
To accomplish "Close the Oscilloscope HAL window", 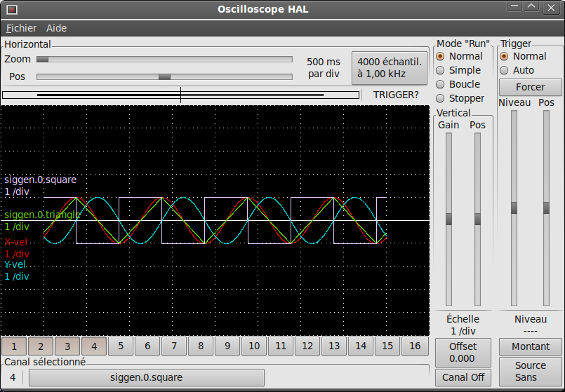I will click(x=551, y=8).
